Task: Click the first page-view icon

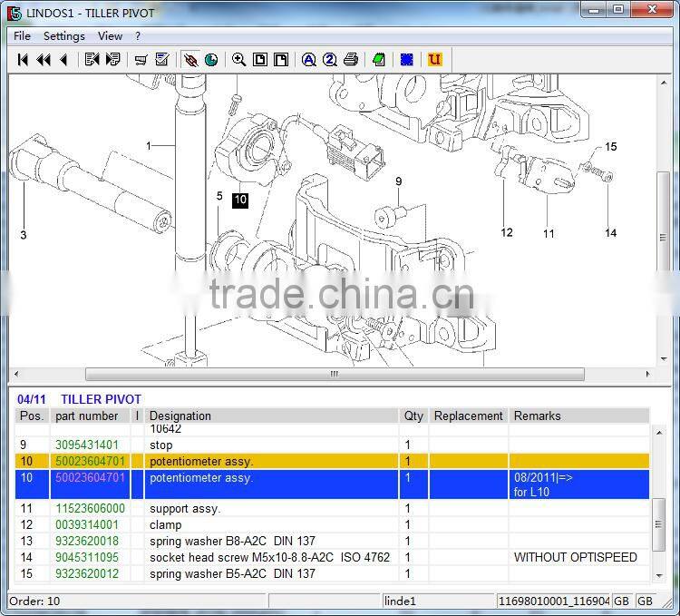Action: click(x=260, y=60)
